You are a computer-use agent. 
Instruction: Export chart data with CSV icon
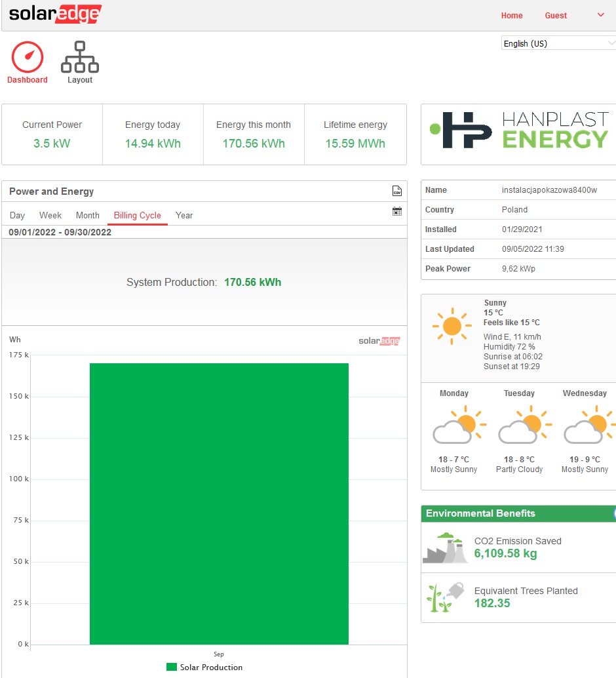point(396,191)
